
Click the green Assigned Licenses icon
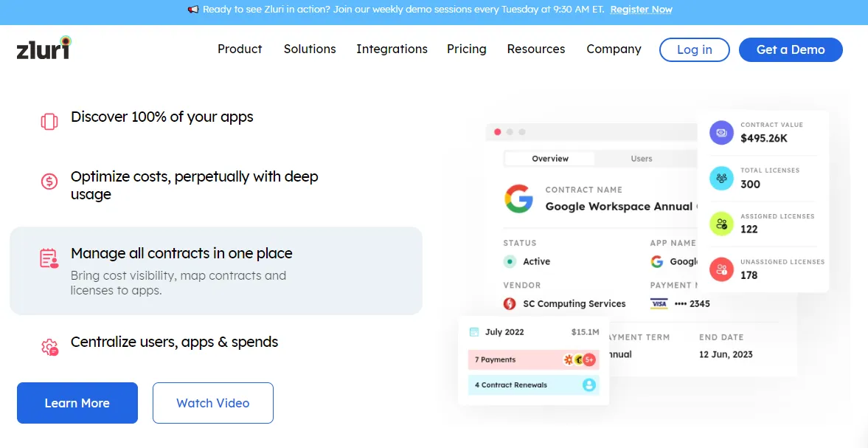[x=721, y=224]
